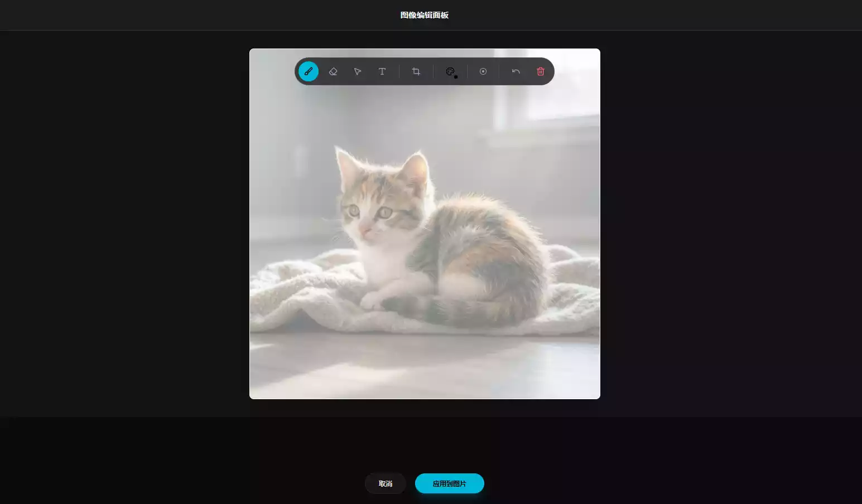Click on the kitten's nose in canvas
The image size is (862, 504).
coord(366,230)
